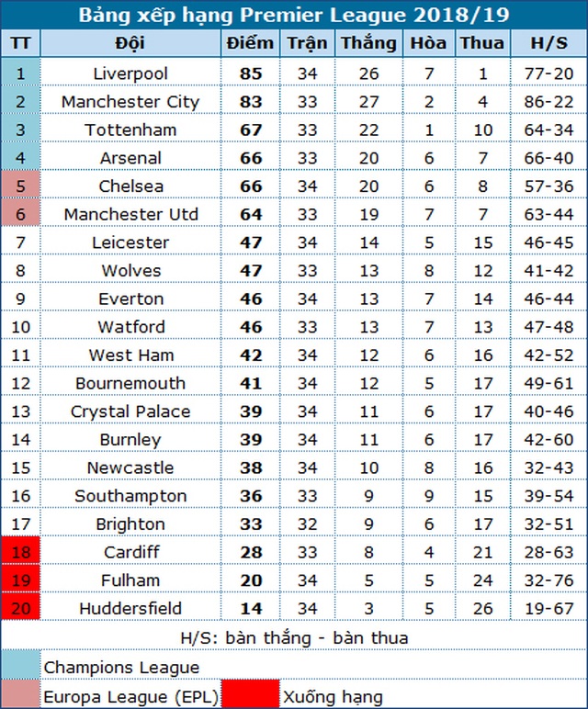Select the Chelsea team name
This screenshot has height=709, width=588.
point(130,186)
